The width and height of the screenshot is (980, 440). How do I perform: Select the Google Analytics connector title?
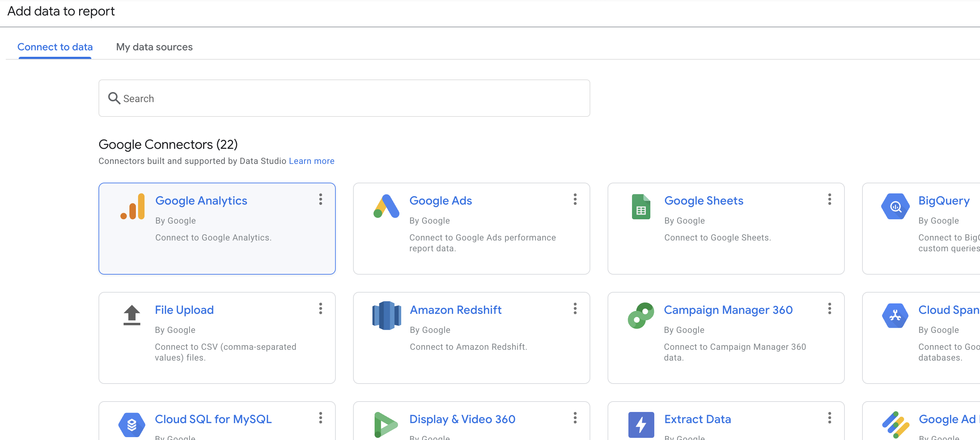tap(201, 201)
